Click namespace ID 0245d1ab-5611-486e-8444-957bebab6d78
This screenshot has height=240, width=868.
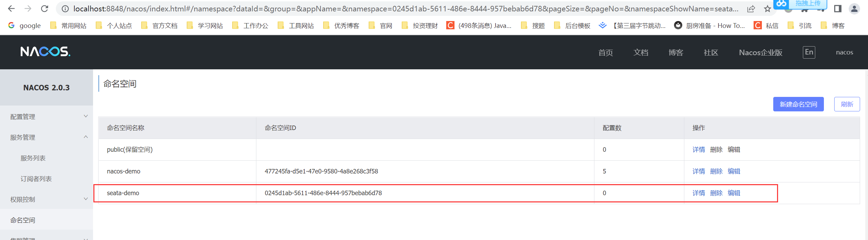(x=323, y=193)
